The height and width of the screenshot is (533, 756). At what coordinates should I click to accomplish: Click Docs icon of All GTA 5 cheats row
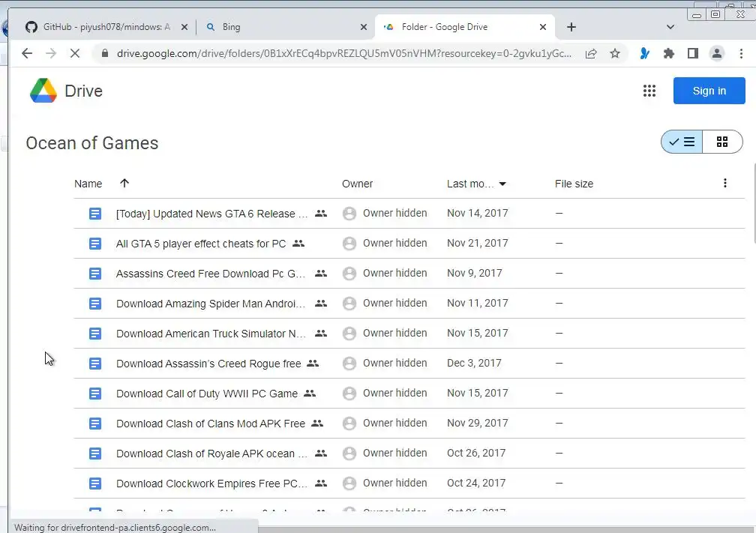(x=95, y=244)
